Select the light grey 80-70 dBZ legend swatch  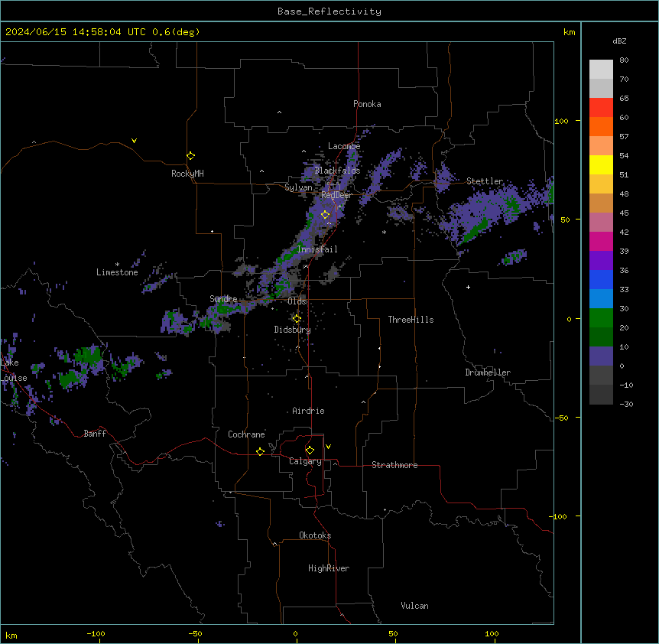pos(601,70)
